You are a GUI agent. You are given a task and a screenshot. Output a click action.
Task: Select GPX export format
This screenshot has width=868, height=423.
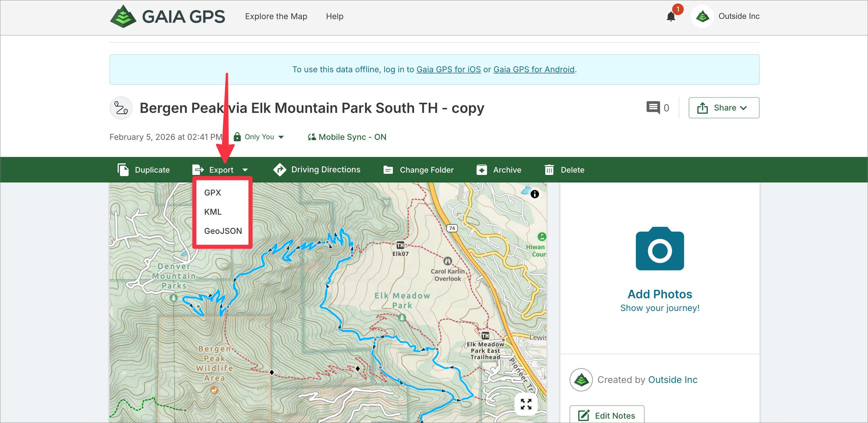coord(212,193)
